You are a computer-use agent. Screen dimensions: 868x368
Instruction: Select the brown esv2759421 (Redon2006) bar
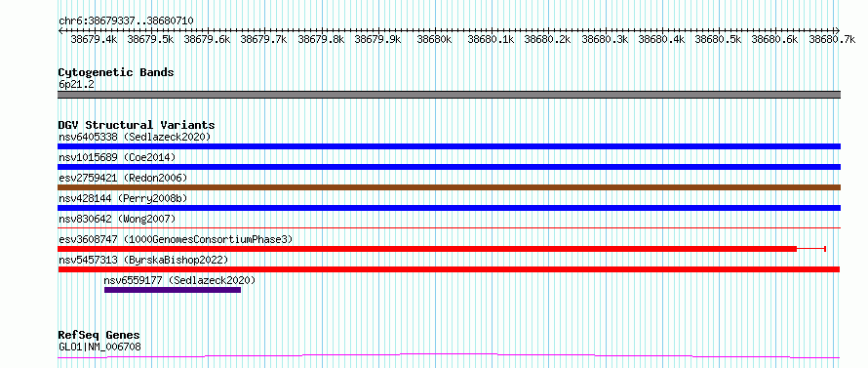click(449, 187)
